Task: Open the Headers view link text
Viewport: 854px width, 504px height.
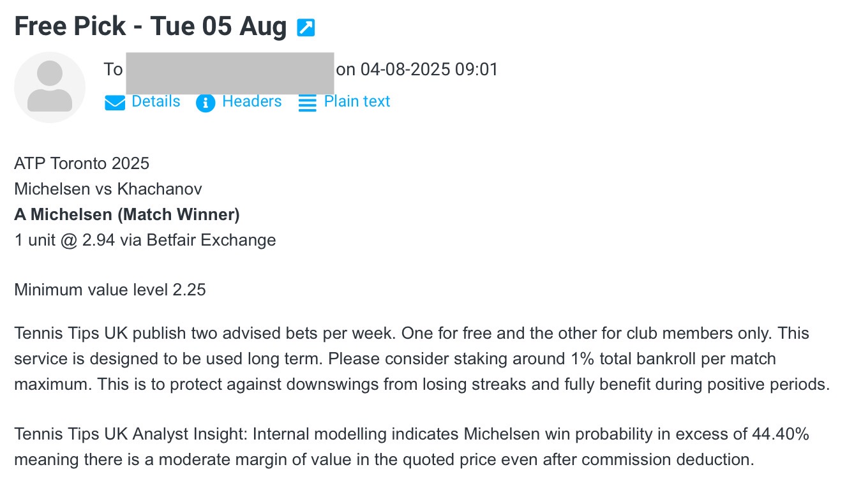Action: point(251,101)
